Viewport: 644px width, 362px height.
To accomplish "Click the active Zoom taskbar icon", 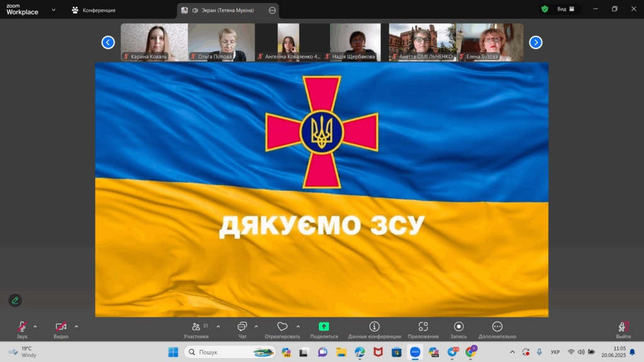I will tap(415, 352).
